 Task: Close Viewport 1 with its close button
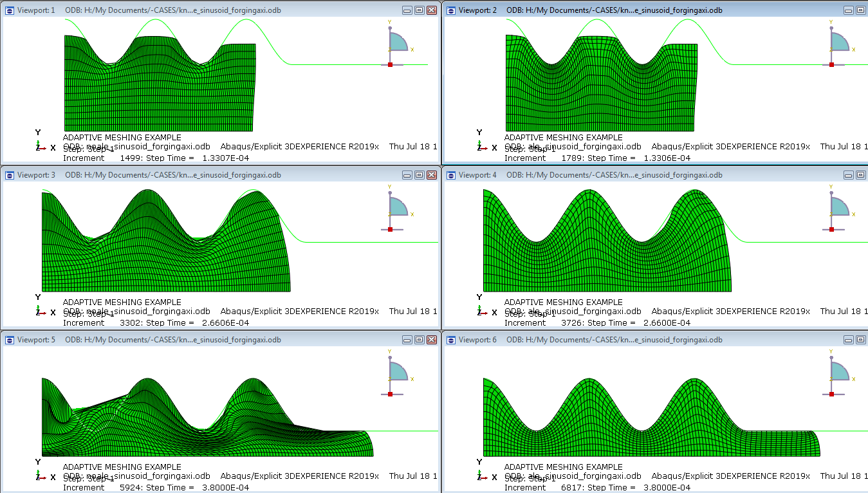coord(432,10)
